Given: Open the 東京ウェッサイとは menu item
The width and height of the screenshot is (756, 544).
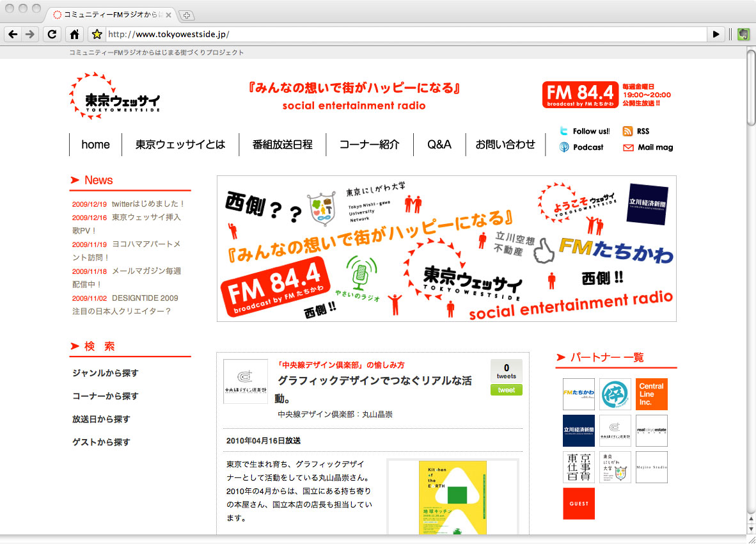Looking at the screenshot, I should pos(180,144).
